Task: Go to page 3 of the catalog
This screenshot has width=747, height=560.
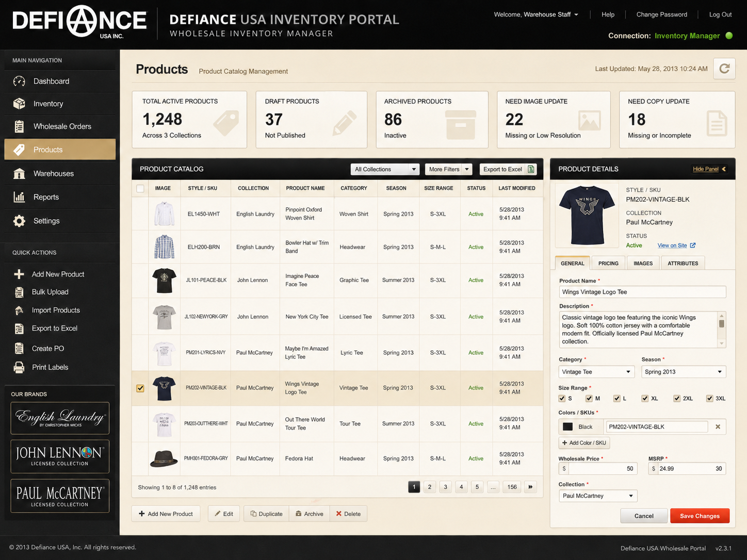Action: [445, 487]
